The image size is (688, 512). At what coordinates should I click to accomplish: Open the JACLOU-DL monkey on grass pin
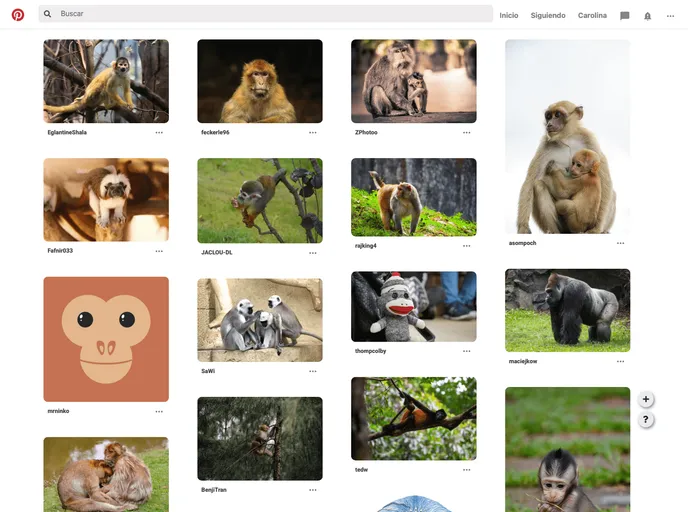260,201
